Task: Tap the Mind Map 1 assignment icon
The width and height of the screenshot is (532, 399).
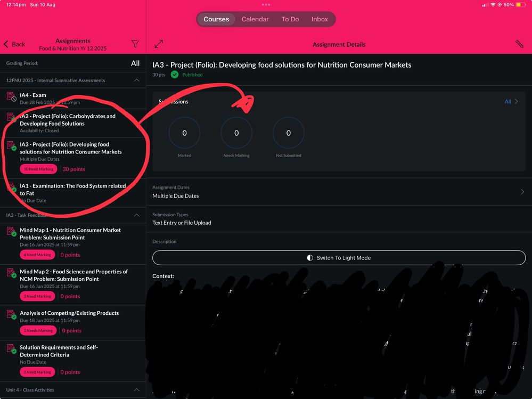Action: click(11, 232)
